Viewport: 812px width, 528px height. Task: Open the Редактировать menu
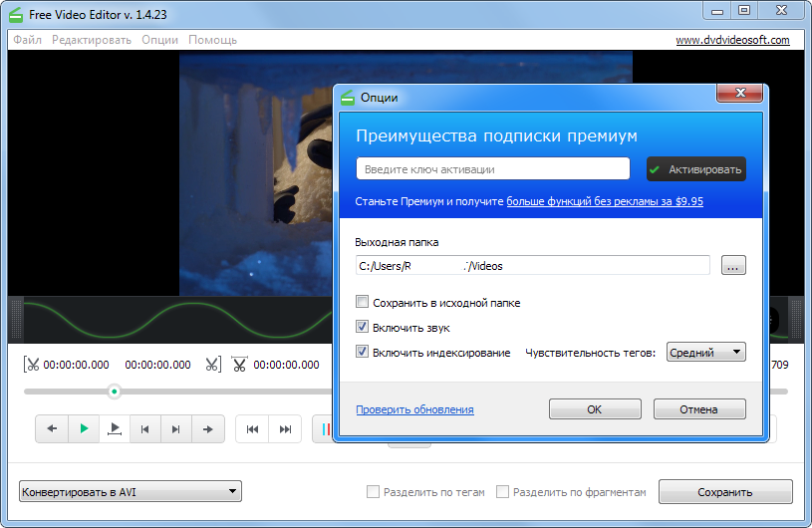pyautogui.click(x=92, y=40)
